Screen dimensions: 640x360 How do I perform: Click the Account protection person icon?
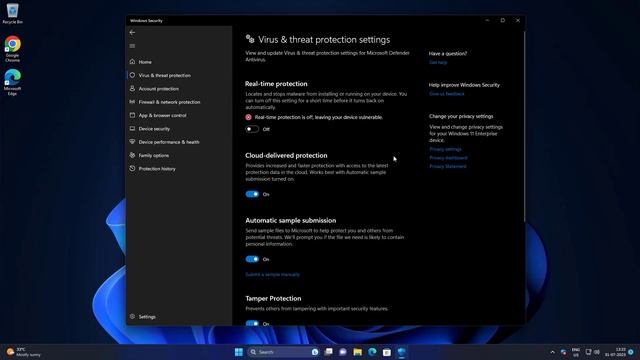(132, 89)
